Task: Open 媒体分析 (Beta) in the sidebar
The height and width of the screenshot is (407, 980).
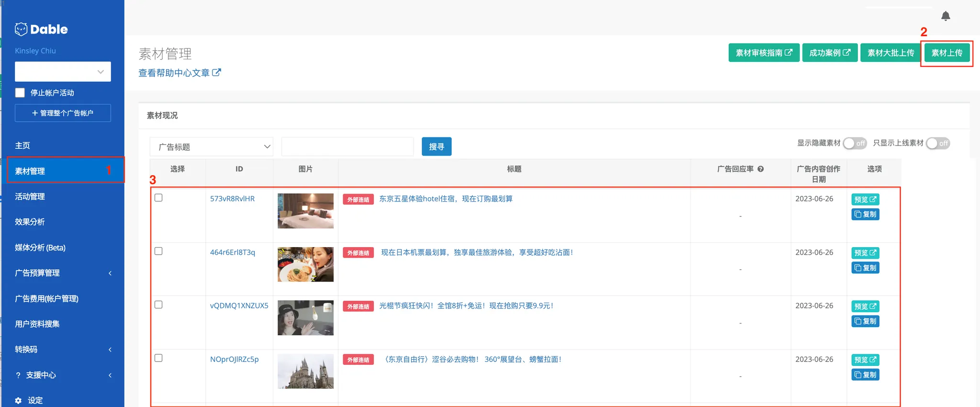Action: (40, 248)
